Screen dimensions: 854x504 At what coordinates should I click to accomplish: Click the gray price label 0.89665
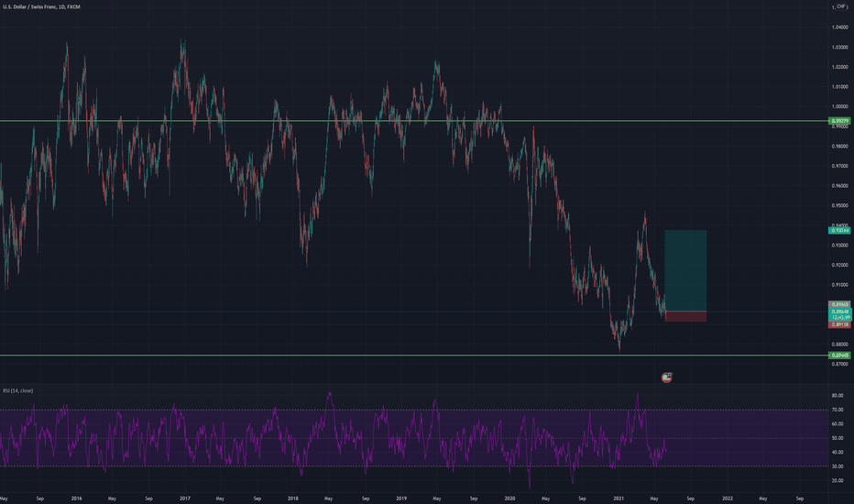pyautogui.click(x=839, y=304)
